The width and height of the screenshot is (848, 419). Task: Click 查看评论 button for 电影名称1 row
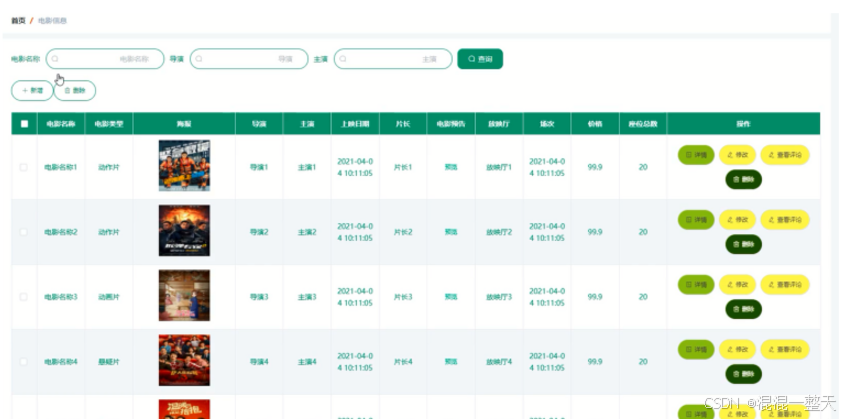point(785,155)
